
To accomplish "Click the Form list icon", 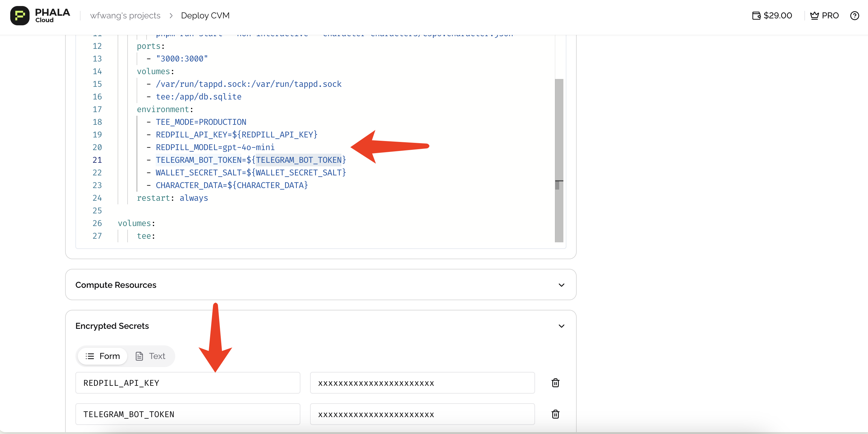I will (x=90, y=356).
